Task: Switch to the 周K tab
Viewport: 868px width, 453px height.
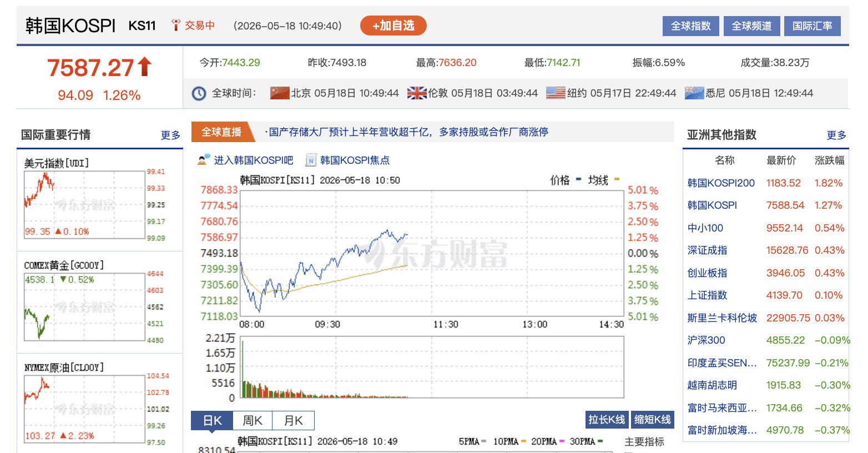Action: [x=253, y=421]
